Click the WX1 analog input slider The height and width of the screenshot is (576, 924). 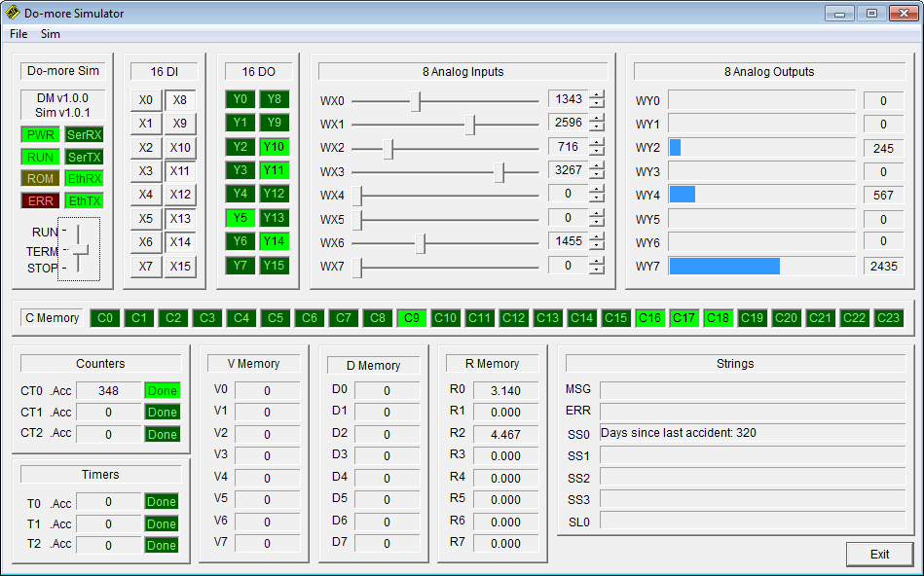pyautogui.click(x=470, y=125)
